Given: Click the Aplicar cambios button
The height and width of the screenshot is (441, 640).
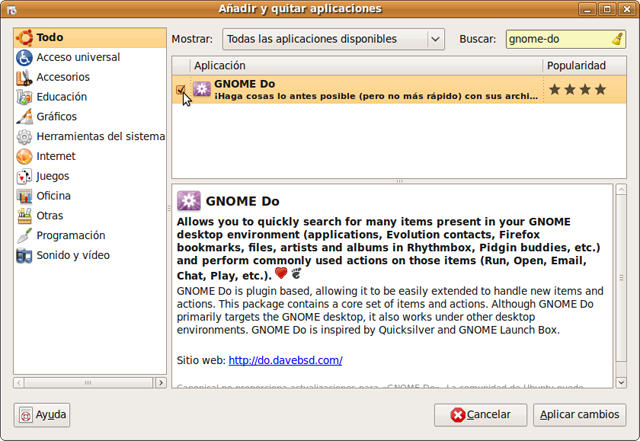Looking at the screenshot, I should (579, 414).
